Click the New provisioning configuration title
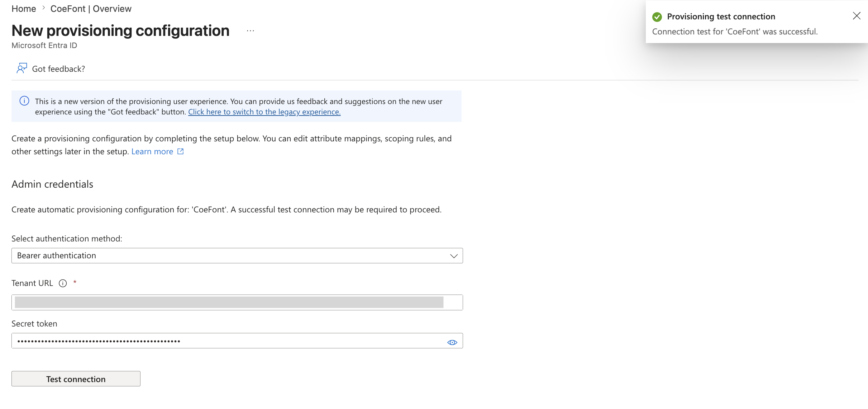Viewport: 868px width, 409px height. point(120,31)
